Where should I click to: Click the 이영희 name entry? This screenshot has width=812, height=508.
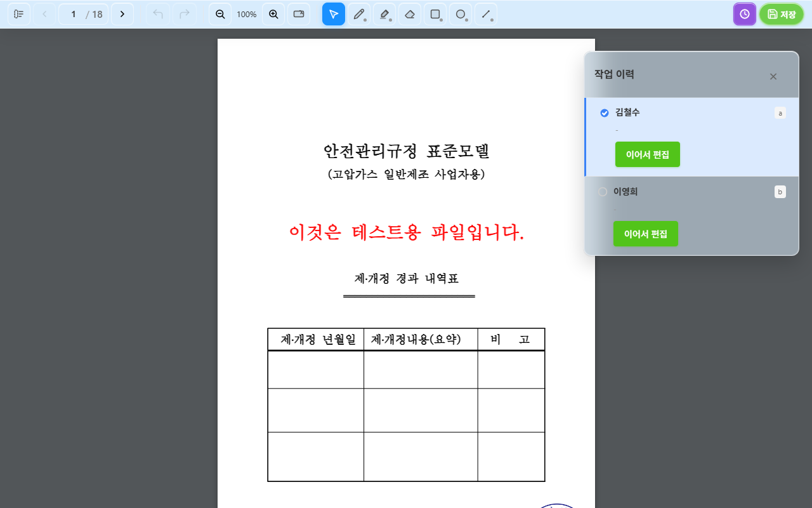click(625, 191)
